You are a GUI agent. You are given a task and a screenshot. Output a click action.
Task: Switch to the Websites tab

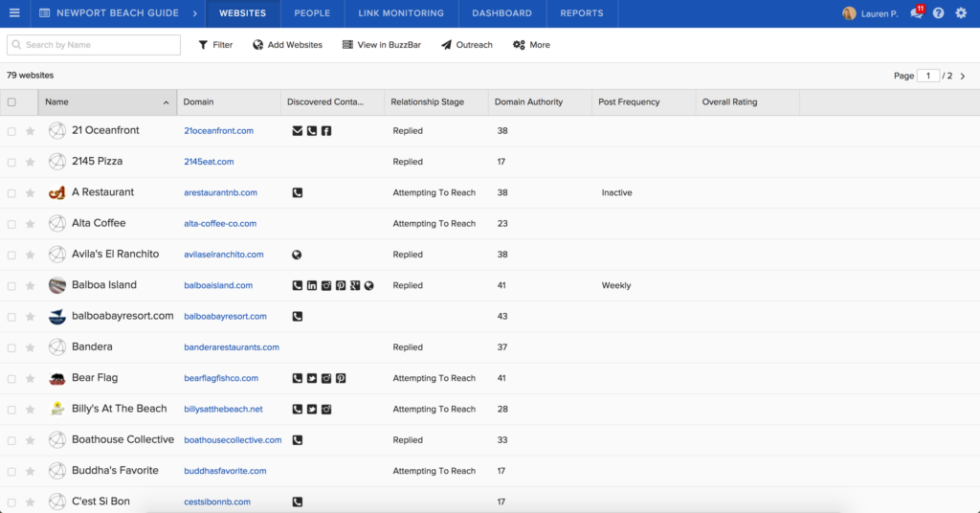click(x=242, y=13)
